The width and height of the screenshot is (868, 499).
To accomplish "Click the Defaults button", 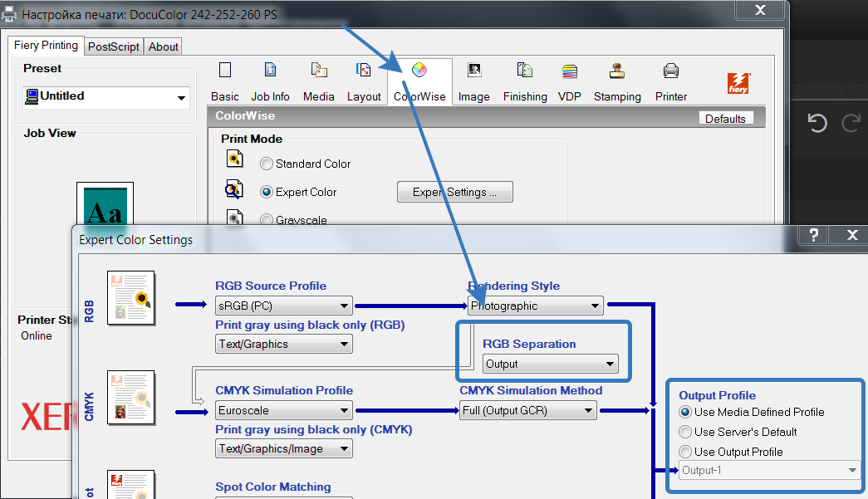I will pyautogui.click(x=725, y=119).
